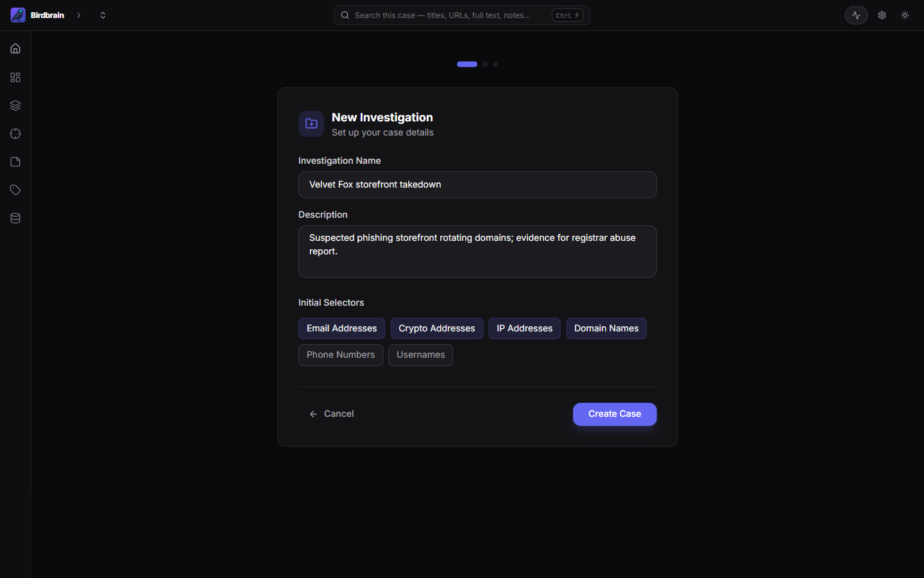Toggle Crypto Addresses selector

coord(437,328)
